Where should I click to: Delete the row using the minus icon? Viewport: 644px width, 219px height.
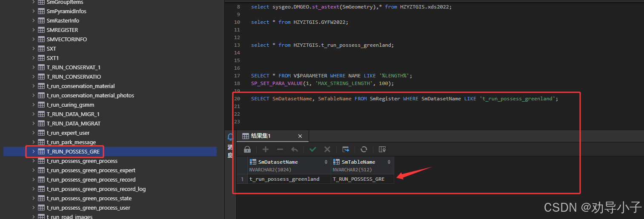pyautogui.click(x=280, y=149)
